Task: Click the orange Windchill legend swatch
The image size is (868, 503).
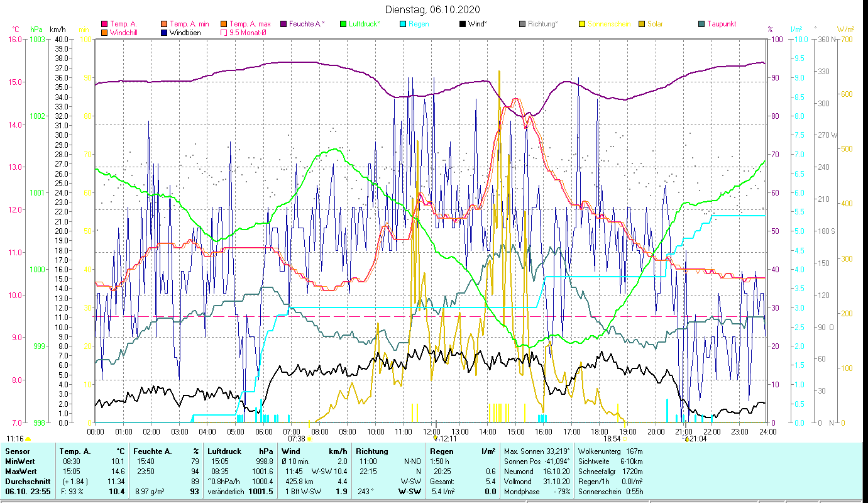Action: pyautogui.click(x=104, y=32)
